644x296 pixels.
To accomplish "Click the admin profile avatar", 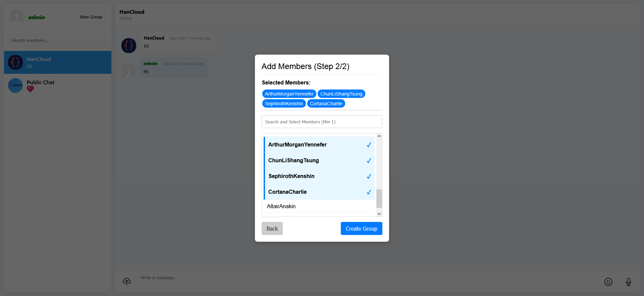I will point(17,17).
